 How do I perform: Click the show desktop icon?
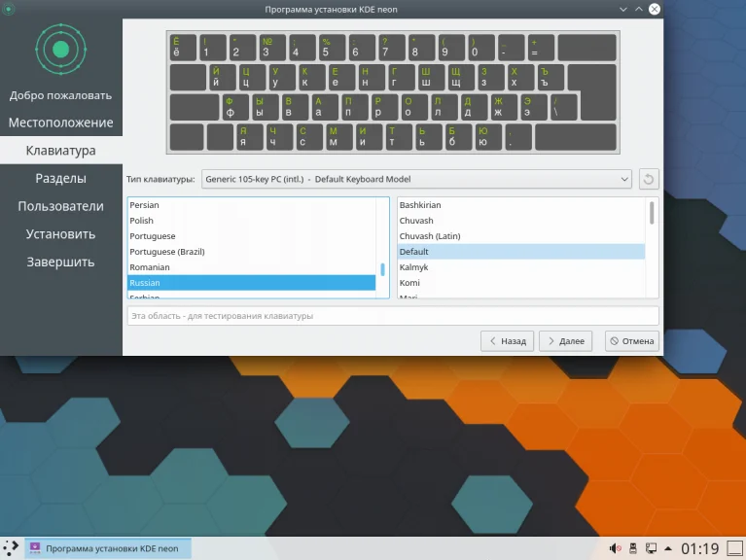pyautogui.click(x=734, y=548)
